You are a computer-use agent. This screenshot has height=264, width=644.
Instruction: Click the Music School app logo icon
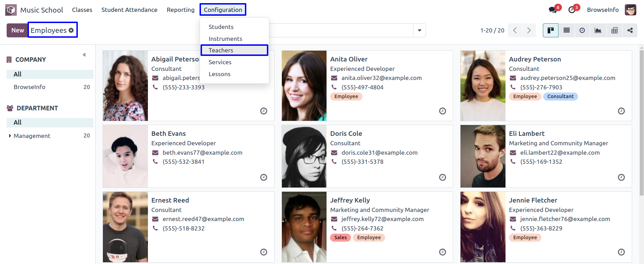pos(11,10)
